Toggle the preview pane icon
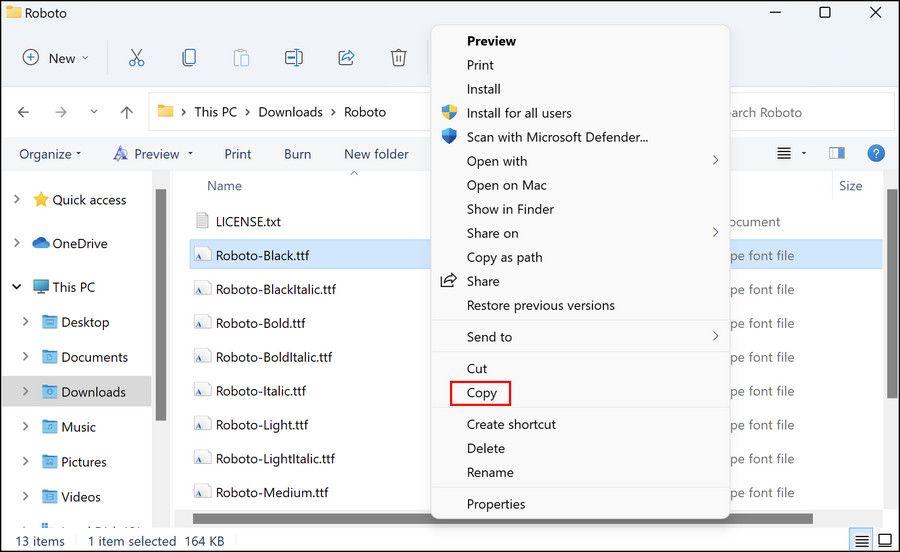This screenshot has height=552, width=900. point(837,153)
